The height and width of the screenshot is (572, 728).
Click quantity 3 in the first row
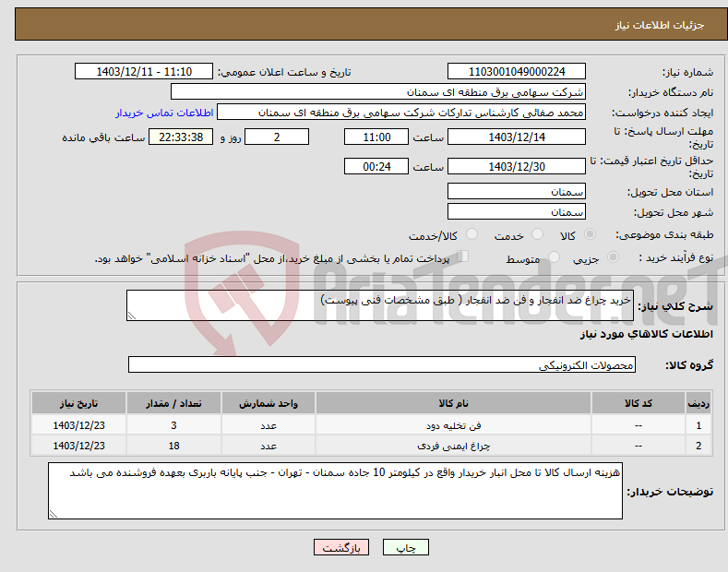[x=173, y=425]
